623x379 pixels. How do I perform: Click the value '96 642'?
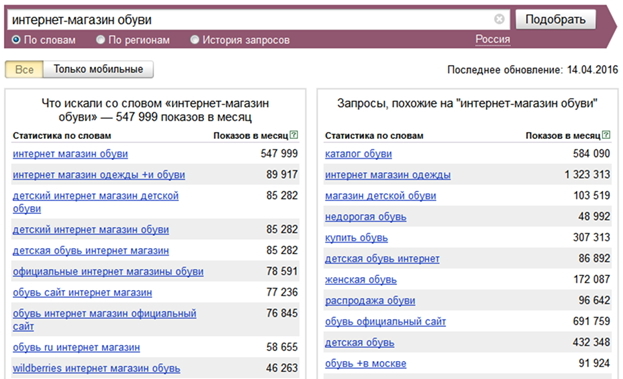click(594, 300)
